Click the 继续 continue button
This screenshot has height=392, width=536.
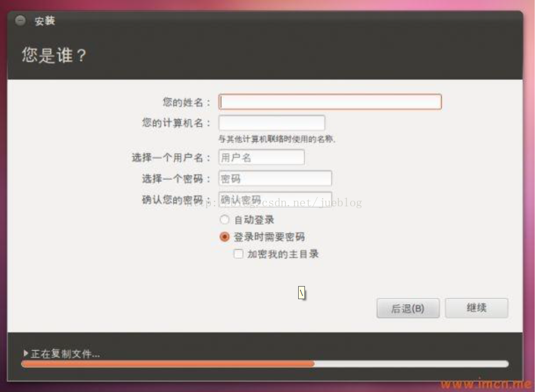click(x=476, y=308)
